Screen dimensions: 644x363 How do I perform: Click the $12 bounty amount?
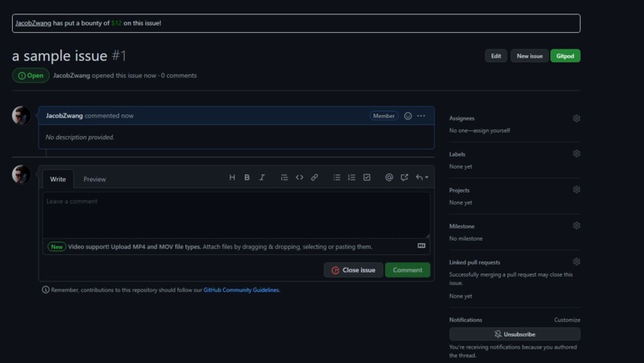(x=116, y=23)
